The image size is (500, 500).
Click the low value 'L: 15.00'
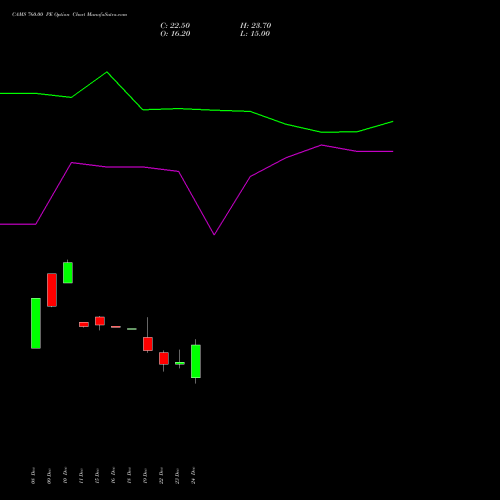point(255,34)
